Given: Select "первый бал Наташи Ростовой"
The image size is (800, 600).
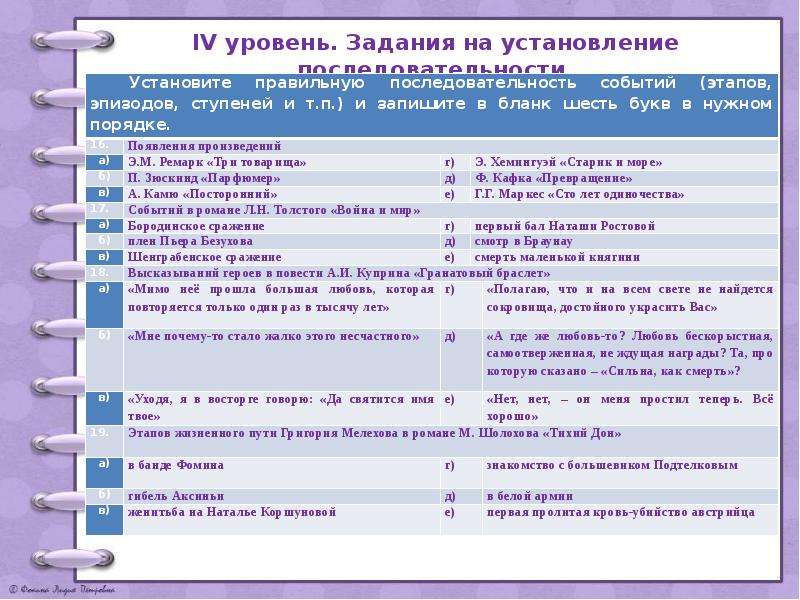Looking at the screenshot, I should 564,226.
